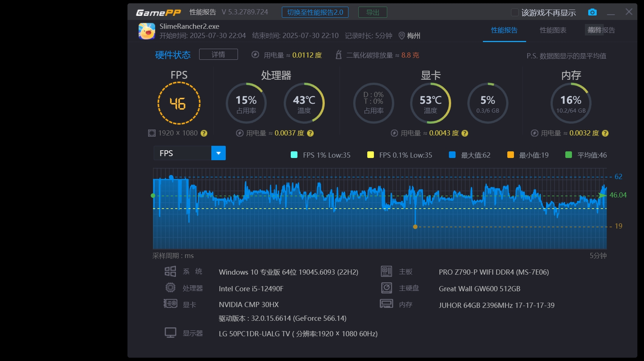Click the green 平均值 legend swatch
The height and width of the screenshot is (361, 644).
point(569,155)
